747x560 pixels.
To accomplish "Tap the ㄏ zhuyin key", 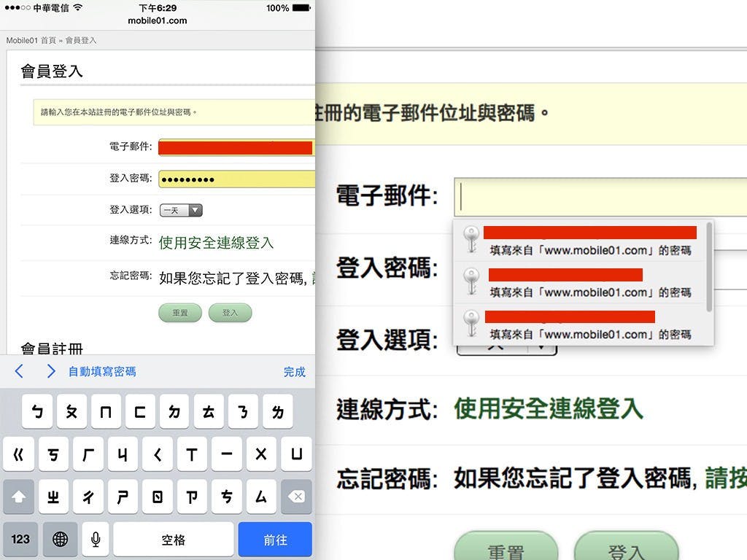I will pos(88,454).
